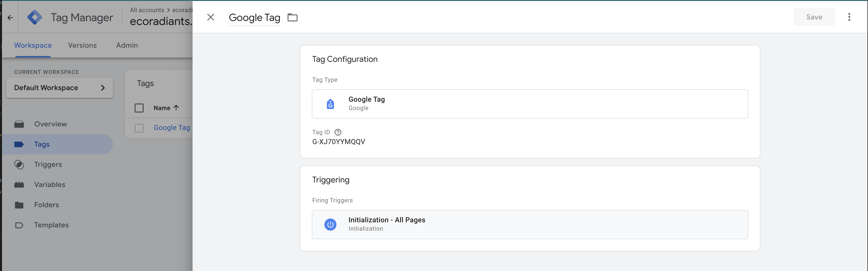Click the back arrow in header
Image resolution: width=868 pixels, height=271 pixels.
click(x=10, y=18)
